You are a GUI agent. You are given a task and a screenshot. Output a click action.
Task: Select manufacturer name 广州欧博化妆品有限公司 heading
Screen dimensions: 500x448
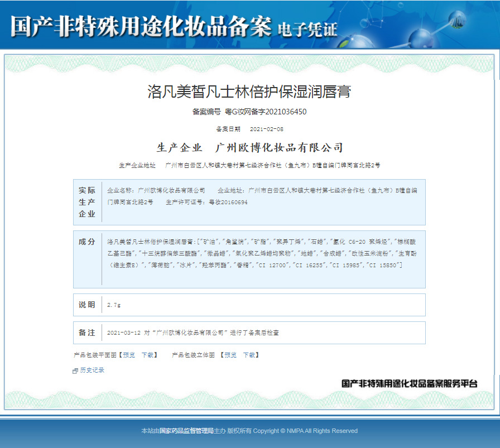point(279,148)
